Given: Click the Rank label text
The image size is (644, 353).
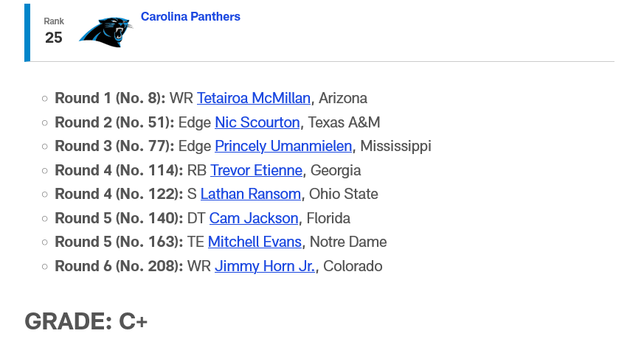Looking at the screenshot, I should click(x=54, y=21).
